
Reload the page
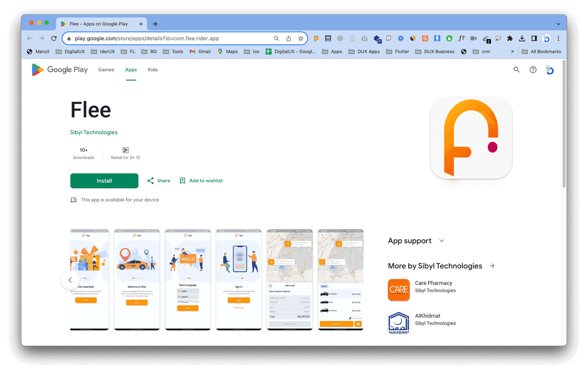click(54, 38)
